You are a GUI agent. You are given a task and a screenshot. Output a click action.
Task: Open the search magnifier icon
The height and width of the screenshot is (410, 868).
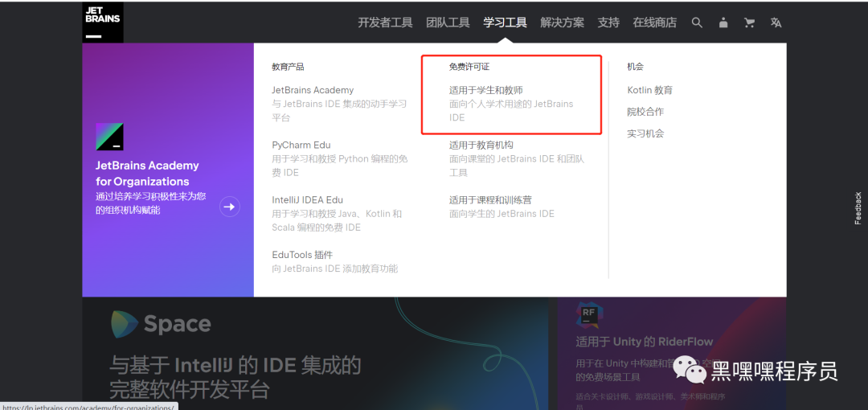(x=697, y=23)
